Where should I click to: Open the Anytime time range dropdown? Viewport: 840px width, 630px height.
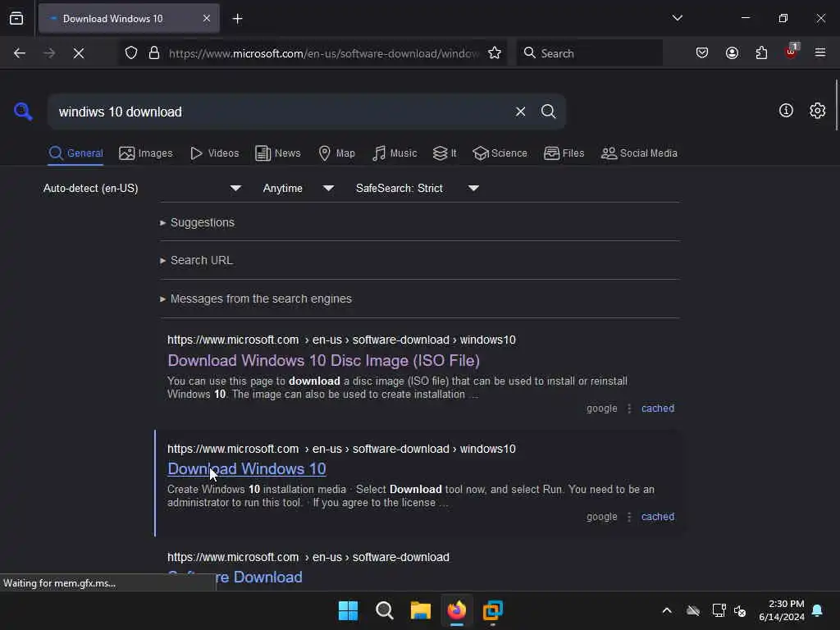coord(299,189)
